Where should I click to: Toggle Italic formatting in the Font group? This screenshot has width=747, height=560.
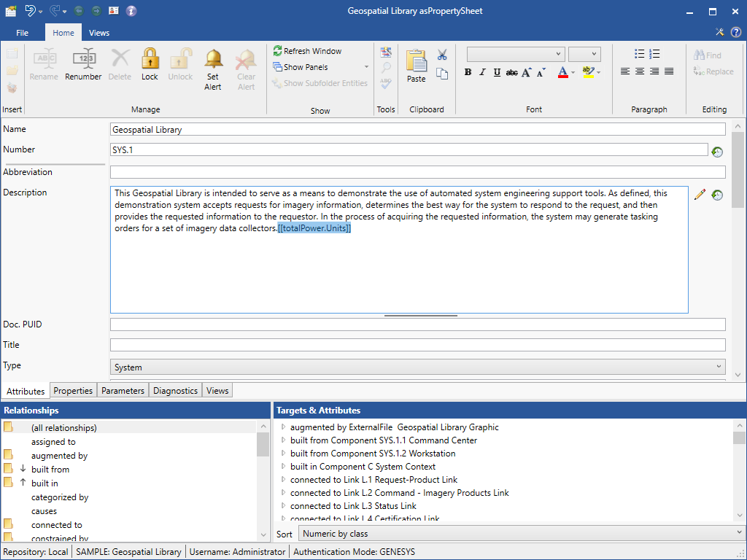click(x=482, y=72)
